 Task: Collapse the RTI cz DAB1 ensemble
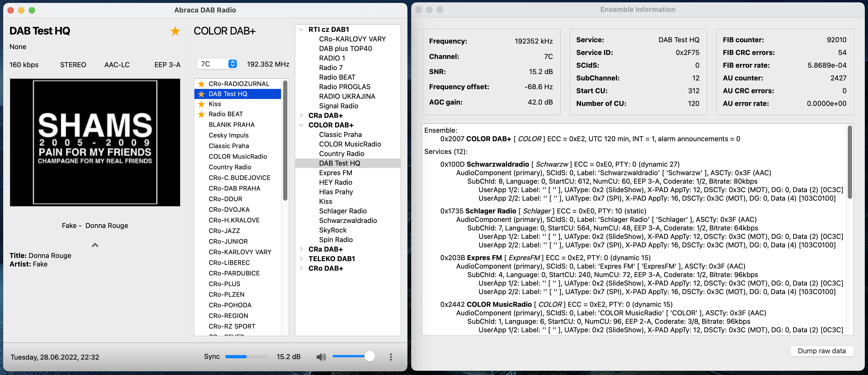click(301, 29)
